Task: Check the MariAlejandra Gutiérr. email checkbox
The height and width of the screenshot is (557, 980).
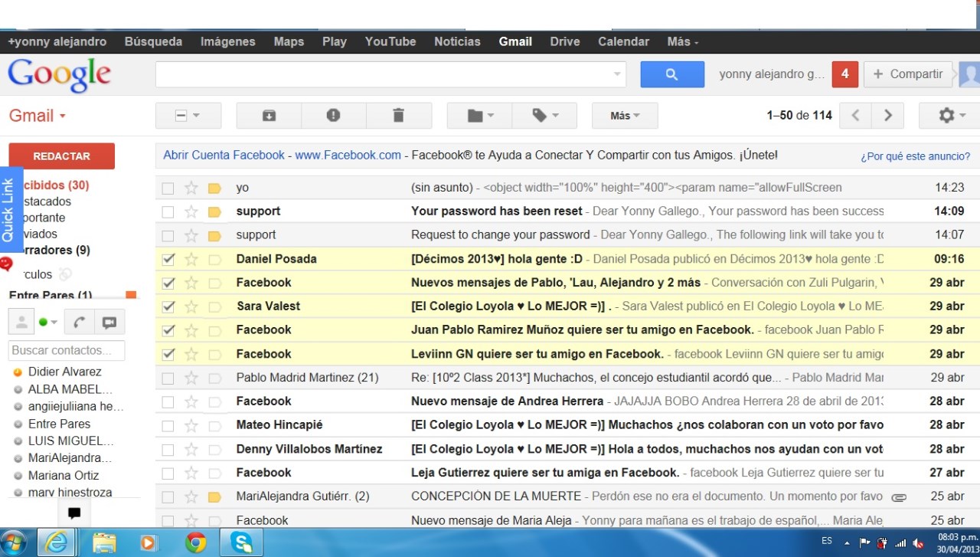Action: (168, 496)
